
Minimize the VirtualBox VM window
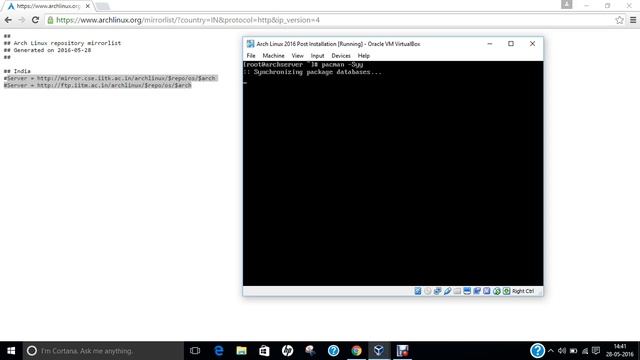tap(490, 44)
